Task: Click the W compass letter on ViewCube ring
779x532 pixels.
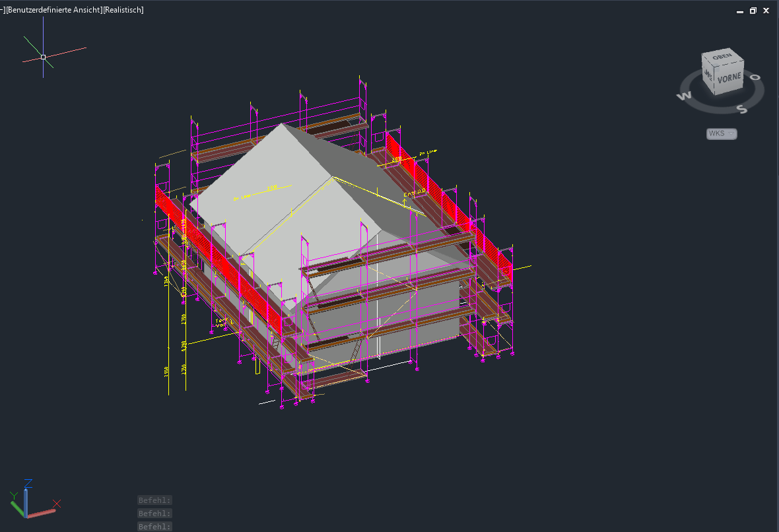Action: 683,96
